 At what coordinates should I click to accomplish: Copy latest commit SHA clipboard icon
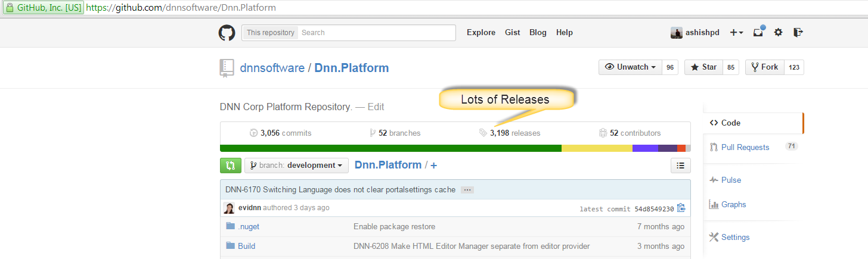click(x=681, y=208)
